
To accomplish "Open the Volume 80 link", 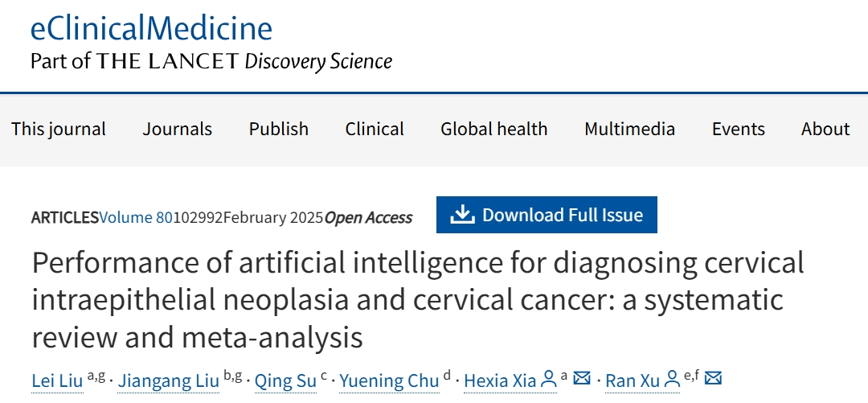I will (x=135, y=217).
